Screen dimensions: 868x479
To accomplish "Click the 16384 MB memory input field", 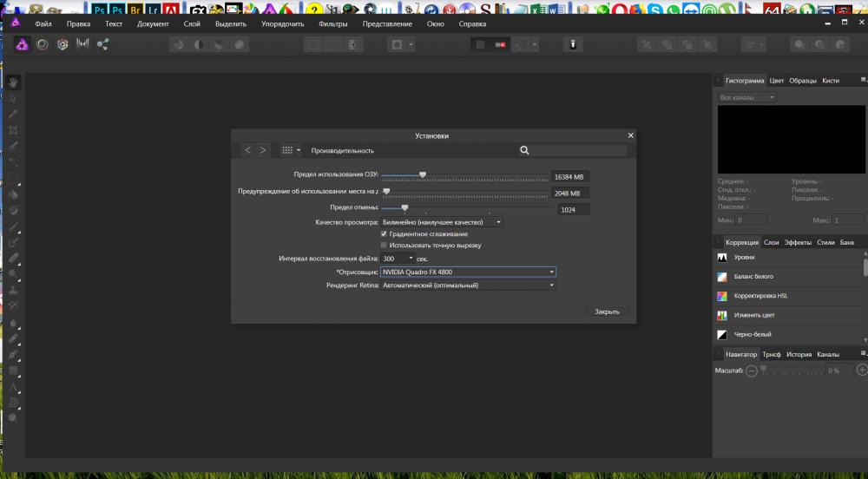I will (x=569, y=177).
